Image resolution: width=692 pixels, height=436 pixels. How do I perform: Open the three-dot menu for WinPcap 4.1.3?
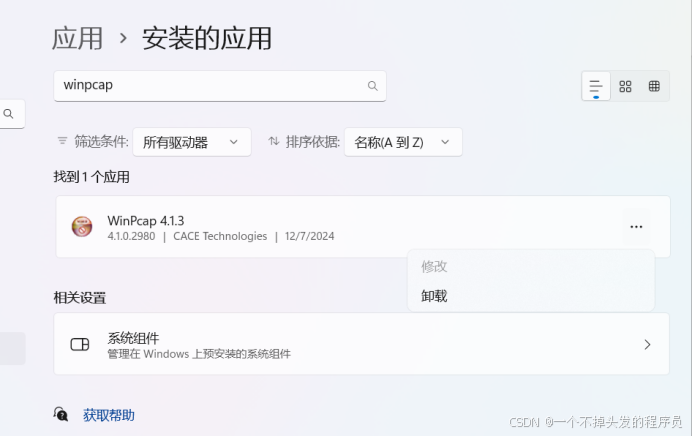point(636,227)
